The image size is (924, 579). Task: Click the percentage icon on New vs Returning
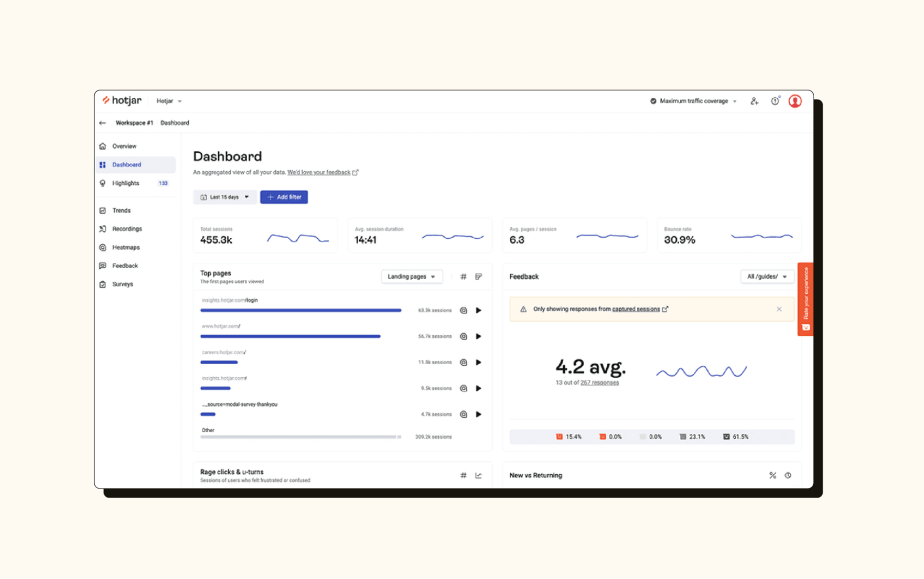[772, 475]
